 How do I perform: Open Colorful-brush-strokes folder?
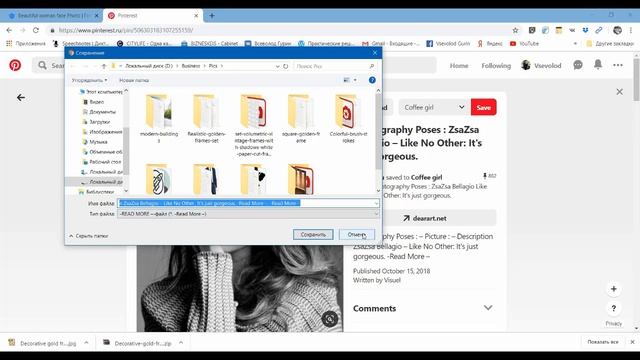[x=348, y=118]
